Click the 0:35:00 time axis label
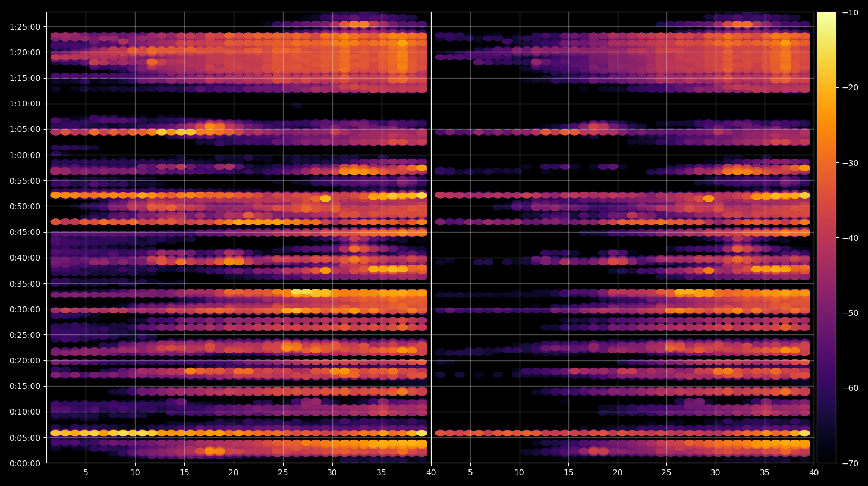This screenshot has height=486, width=868. pos(25,284)
